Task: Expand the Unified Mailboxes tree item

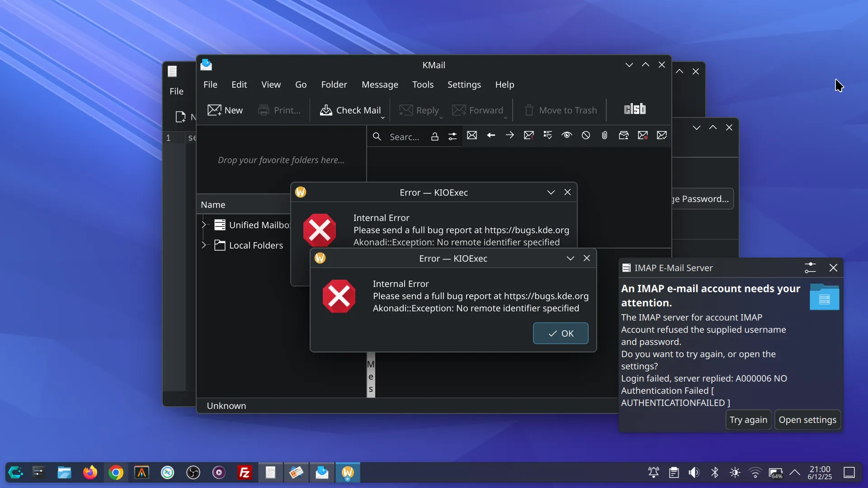Action: (x=204, y=225)
